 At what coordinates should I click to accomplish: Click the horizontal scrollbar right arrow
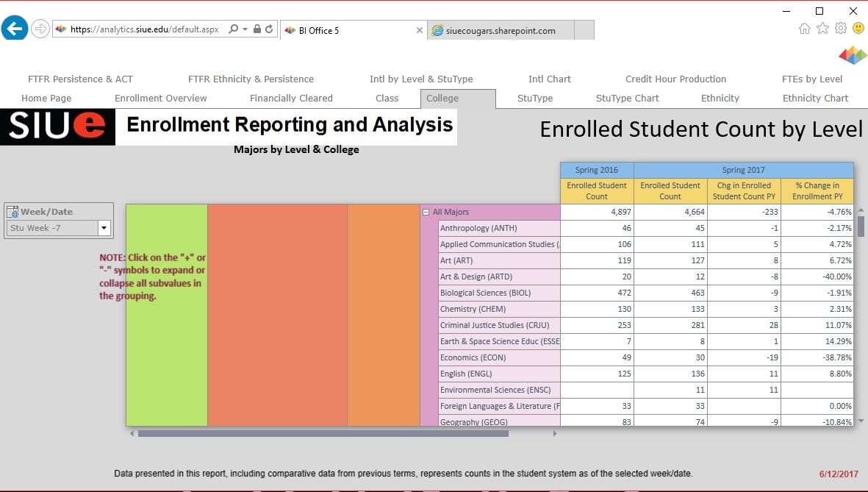click(556, 434)
